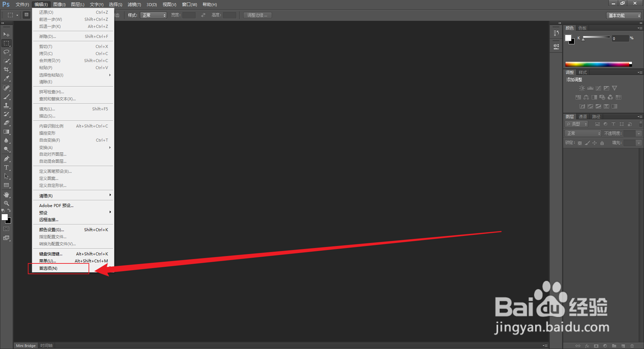Swap foreground and background colors

9,210
